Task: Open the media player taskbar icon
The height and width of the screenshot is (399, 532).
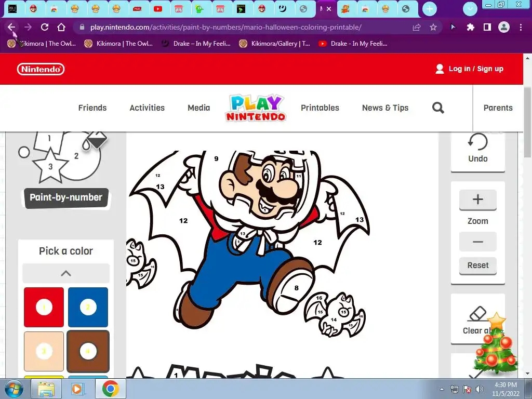Action: (x=77, y=389)
